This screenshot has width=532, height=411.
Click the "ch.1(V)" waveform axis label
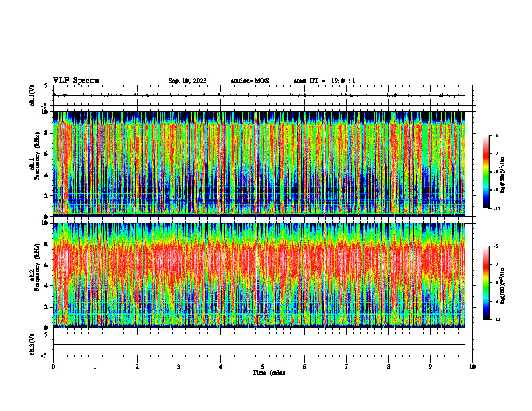32,95
